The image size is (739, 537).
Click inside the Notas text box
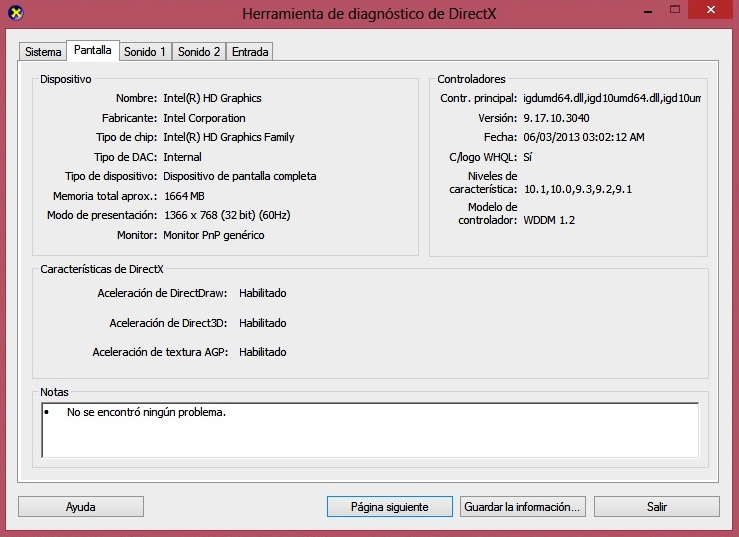click(370, 430)
